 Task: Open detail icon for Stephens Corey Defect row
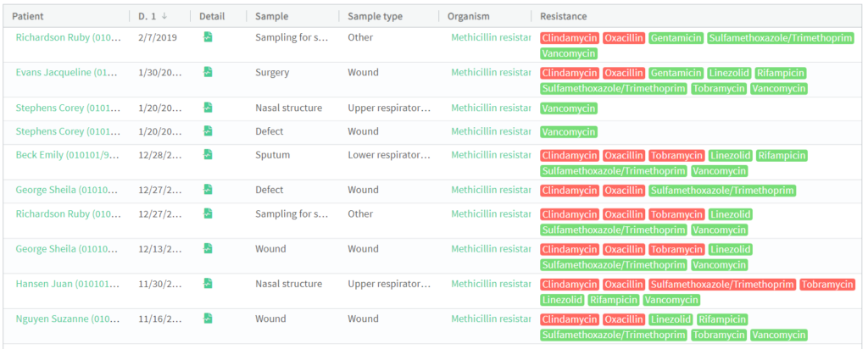[208, 130]
